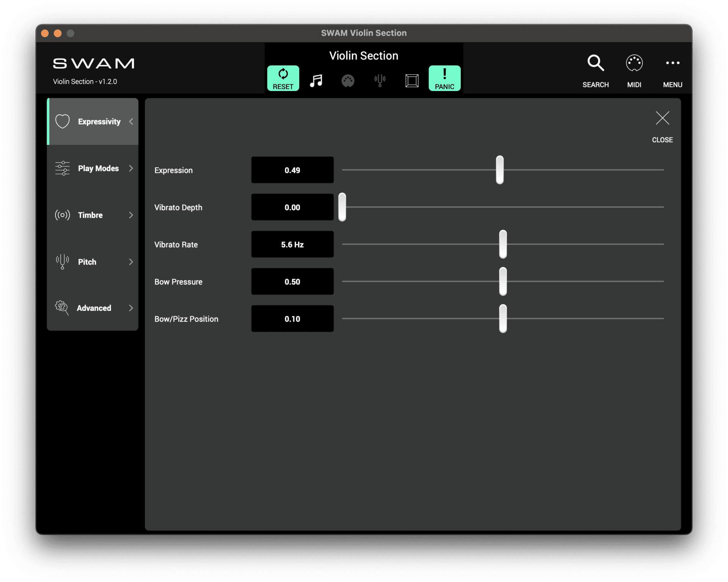Select the Advanced gear sidebar entry
Image resolution: width=728 pixels, height=582 pixels.
coord(62,308)
